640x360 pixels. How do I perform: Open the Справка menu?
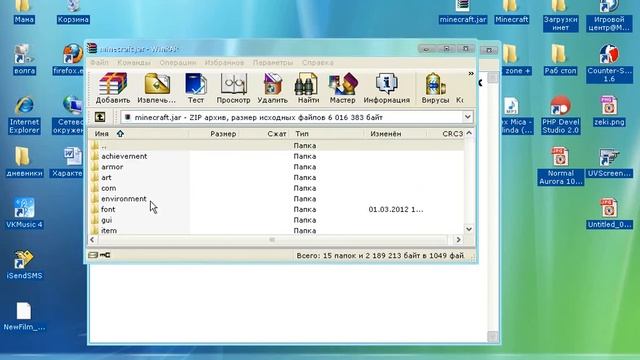pos(318,62)
